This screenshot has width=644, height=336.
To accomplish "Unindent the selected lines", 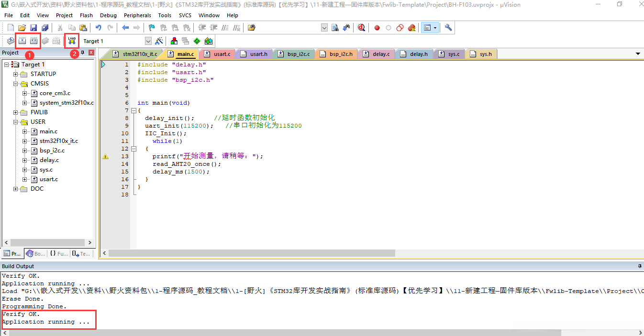I will point(213,28).
